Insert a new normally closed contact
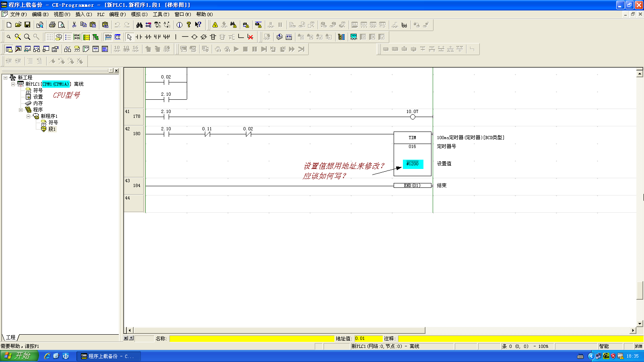 148,37
